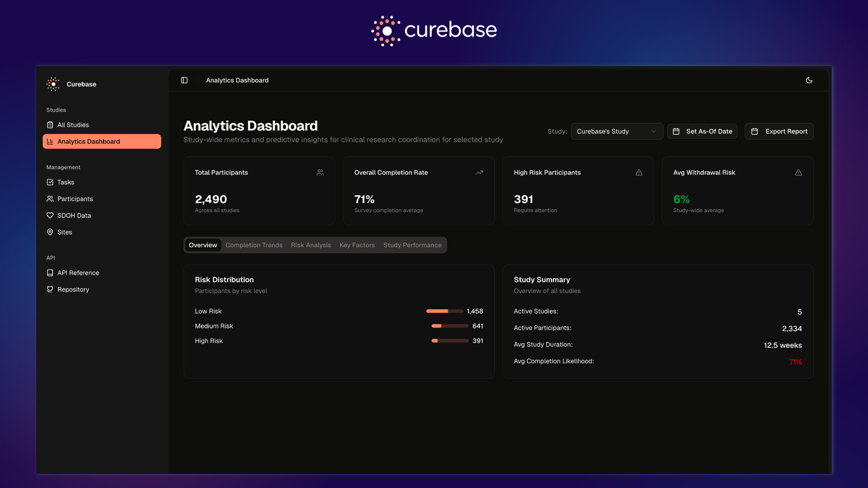The image size is (868, 488).
Task: Open the Risk Analysis tab
Action: 311,245
